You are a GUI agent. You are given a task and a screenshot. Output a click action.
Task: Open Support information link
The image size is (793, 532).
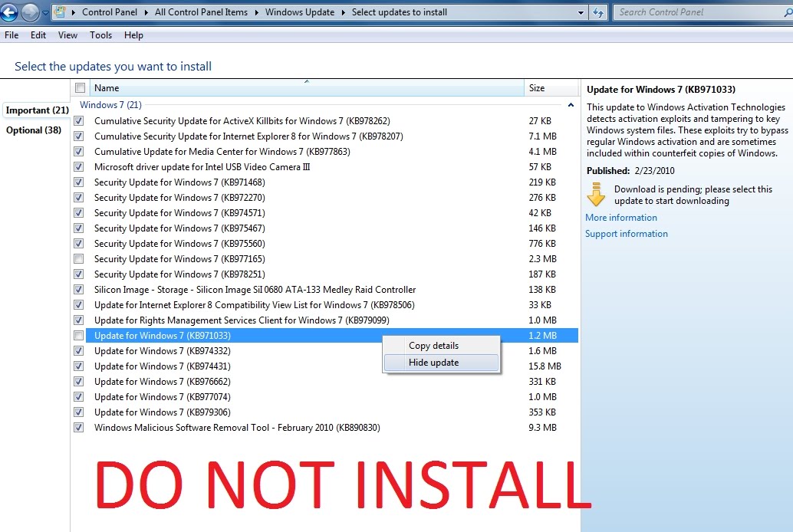click(x=626, y=234)
